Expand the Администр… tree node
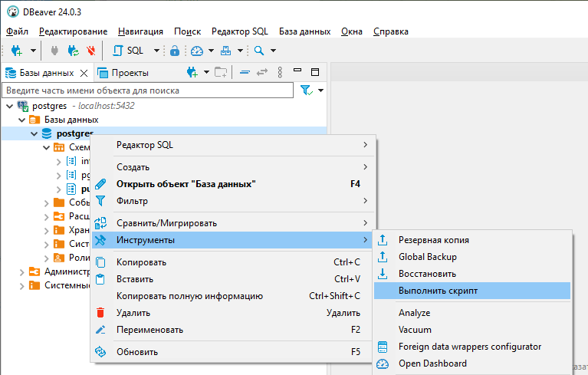Screen dimensions: 588x375 tap(21, 272)
